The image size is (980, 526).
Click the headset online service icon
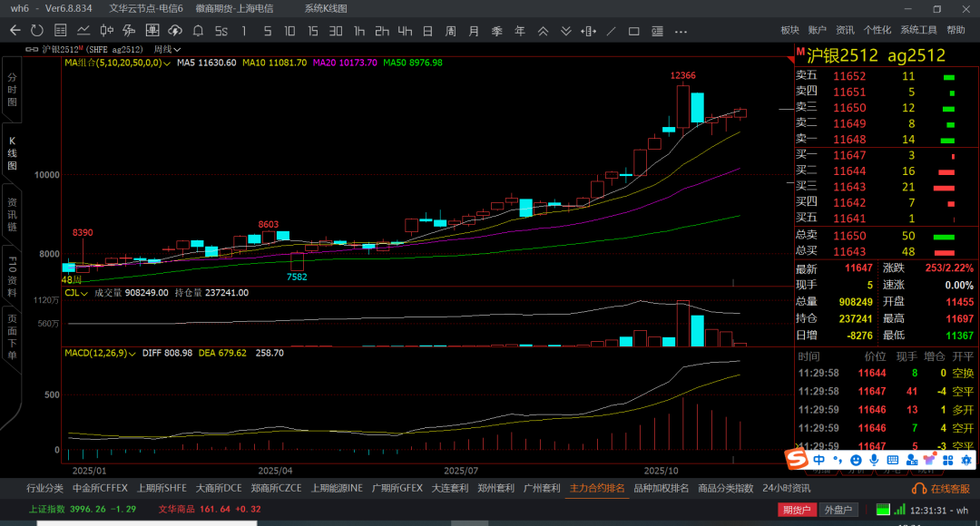(919, 489)
